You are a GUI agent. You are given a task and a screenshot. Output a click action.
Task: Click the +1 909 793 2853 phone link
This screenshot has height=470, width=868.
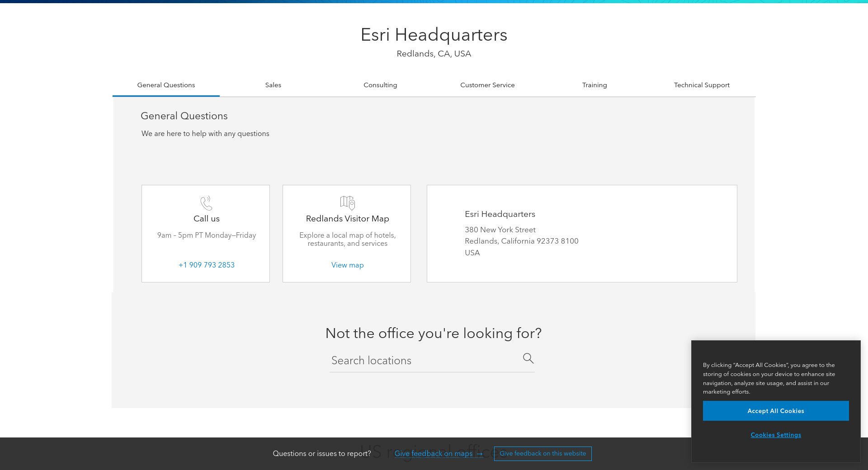point(207,265)
